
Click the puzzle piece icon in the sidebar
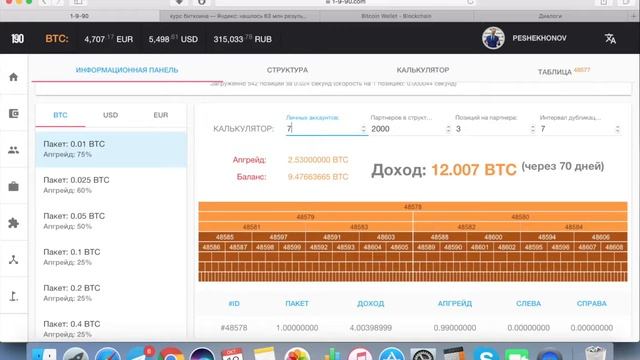13,223
